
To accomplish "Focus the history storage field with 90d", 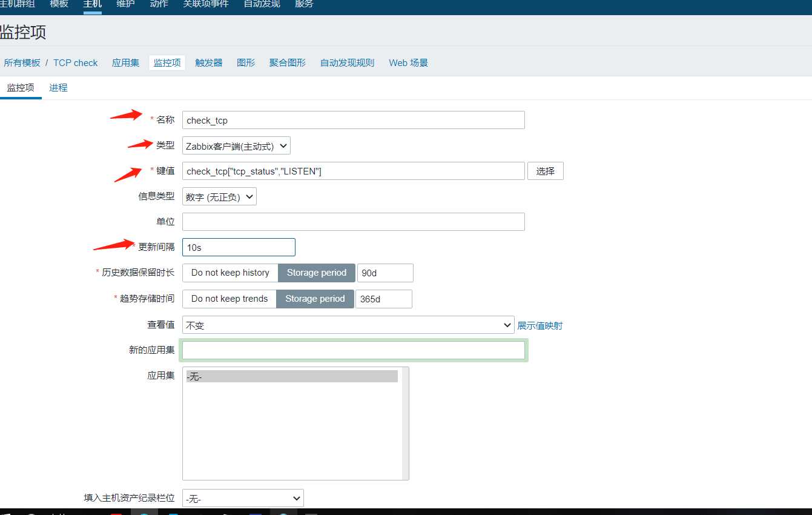I will pos(385,273).
